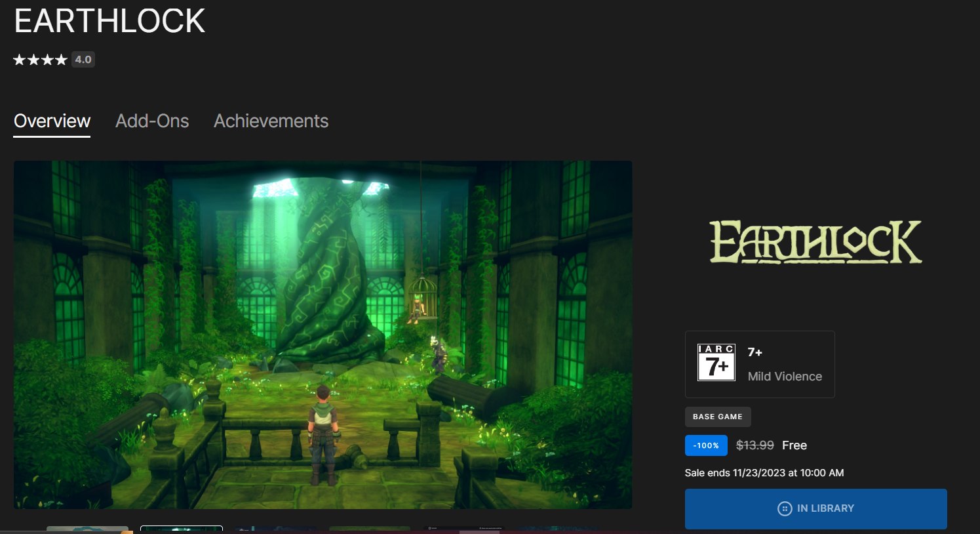Click the IN LIBRARY button
Image resolution: width=980 pixels, height=534 pixels.
(815, 508)
